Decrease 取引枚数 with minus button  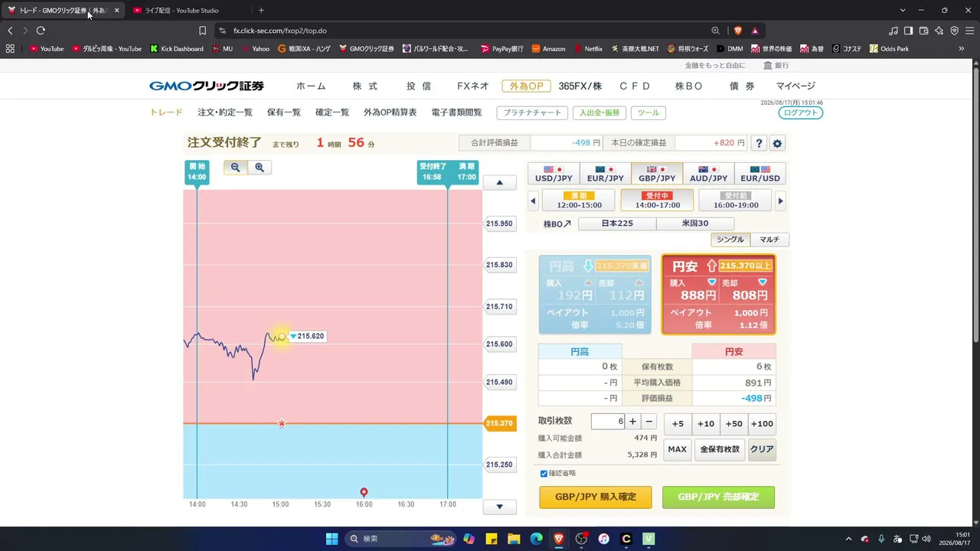(x=649, y=422)
